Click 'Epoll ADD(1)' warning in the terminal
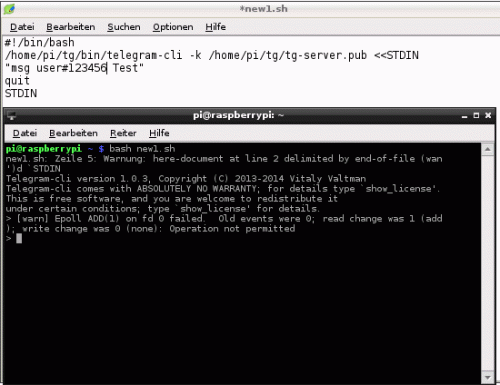This screenshot has width=500, height=385. (87, 219)
